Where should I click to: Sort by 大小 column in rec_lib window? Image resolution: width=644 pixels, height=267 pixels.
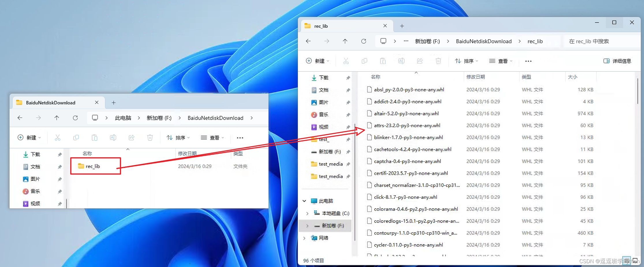click(x=572, y=77)
